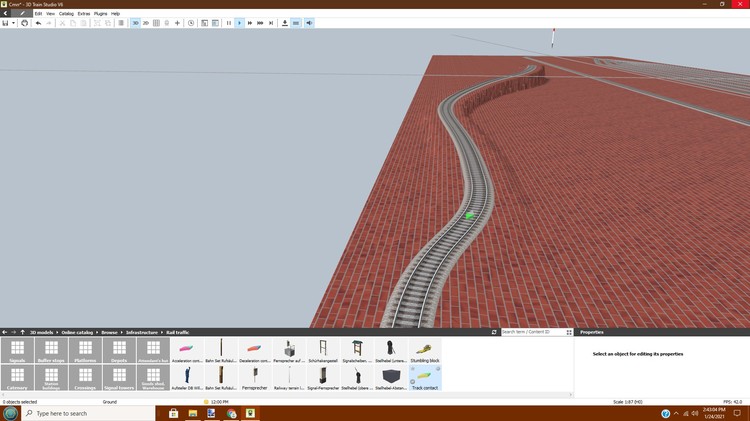Click the speaker sound icon in toolbar
Image resolution: width=750 pixels, height=421 pixels.
309,23
